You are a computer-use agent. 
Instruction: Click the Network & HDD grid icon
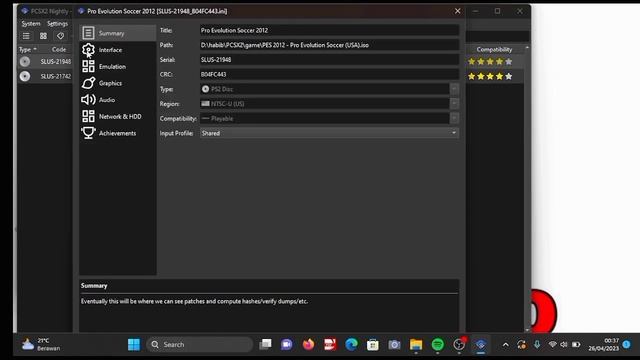coord(88,116)
